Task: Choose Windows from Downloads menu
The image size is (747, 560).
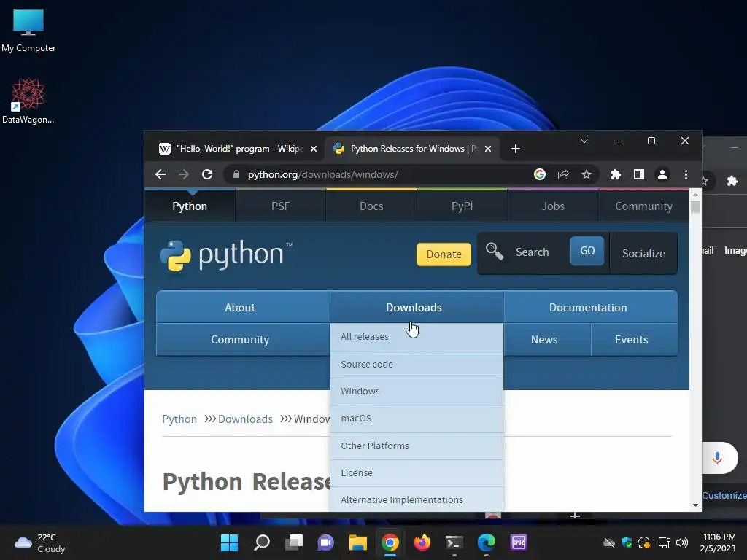Action: 417,392
